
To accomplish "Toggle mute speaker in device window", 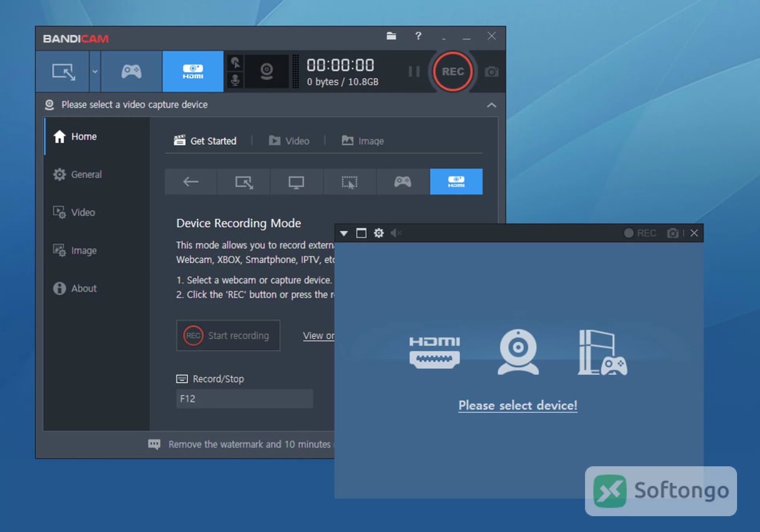I will pyautogui.click(x=396, y=233).
